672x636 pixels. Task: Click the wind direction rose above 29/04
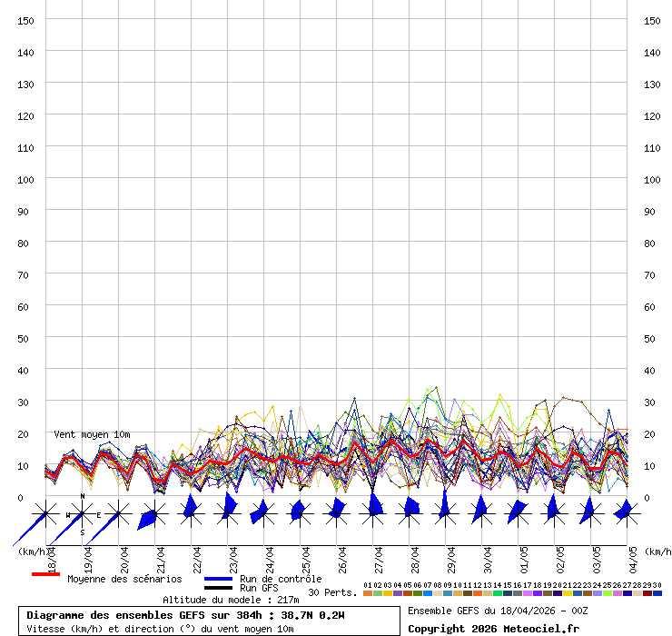pyautogui.click(x=445, y=512)
